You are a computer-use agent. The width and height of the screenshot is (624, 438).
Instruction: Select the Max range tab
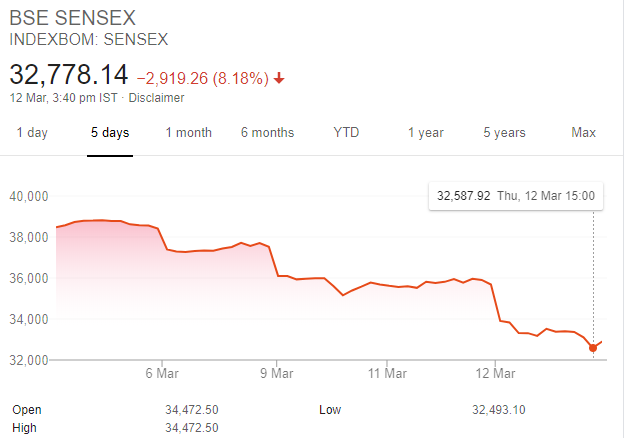583,133
